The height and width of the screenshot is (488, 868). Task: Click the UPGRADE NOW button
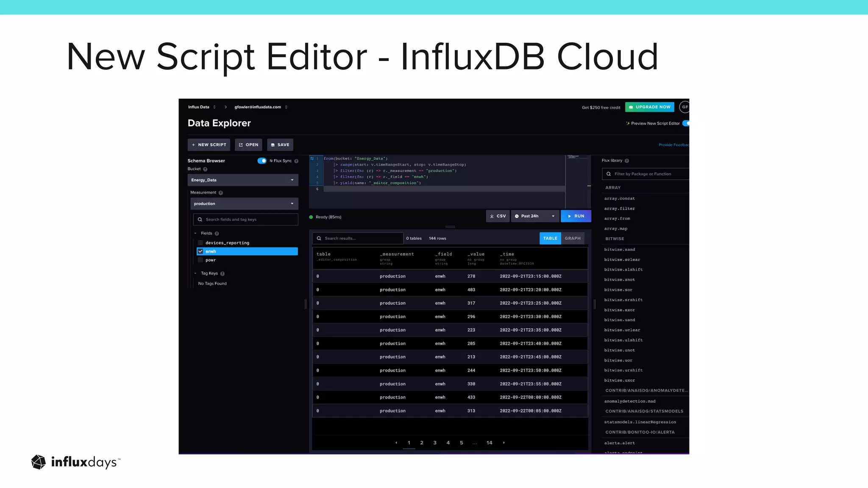coord(650,107)
